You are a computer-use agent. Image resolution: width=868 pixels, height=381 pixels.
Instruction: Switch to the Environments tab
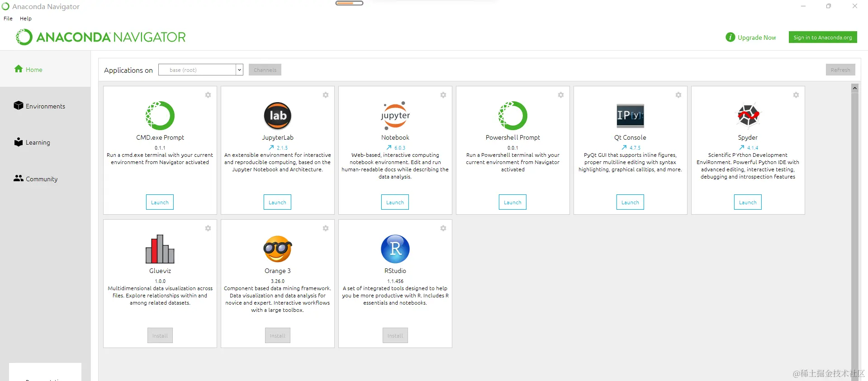[x=39, y=106]
